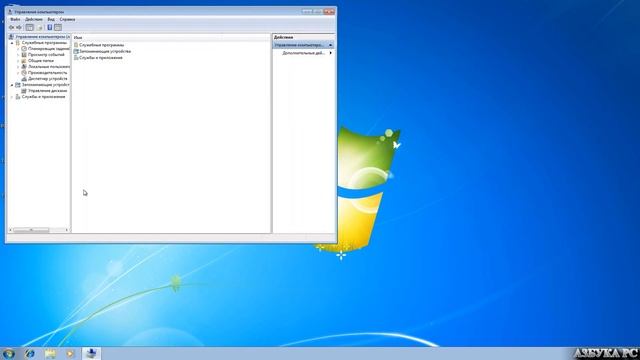Maximize the Управление компьютером window

[x=318, y=12]
